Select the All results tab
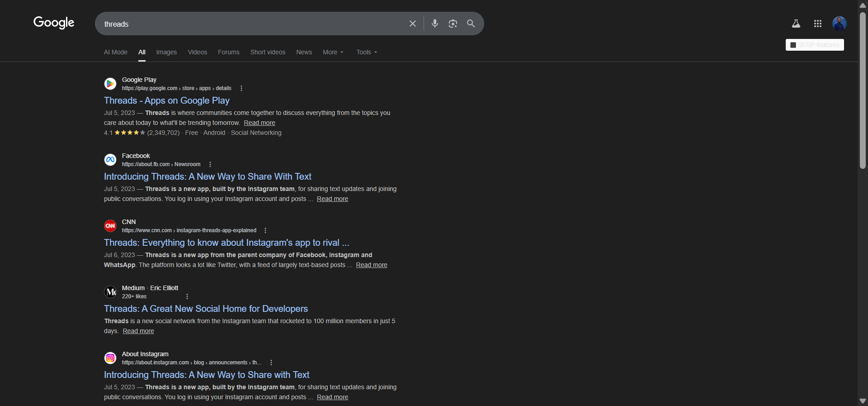868x406 pixels. [x=142, y=52]
